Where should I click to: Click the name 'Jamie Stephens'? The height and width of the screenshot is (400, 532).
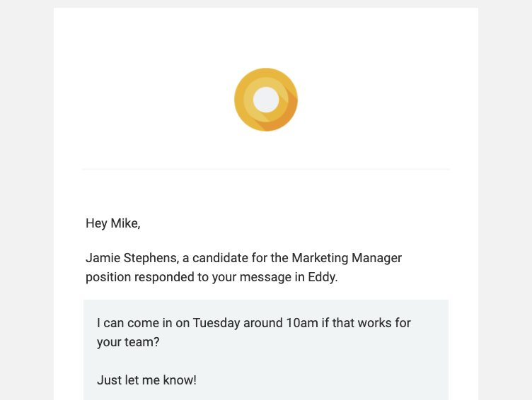click(x=132, y=259)
